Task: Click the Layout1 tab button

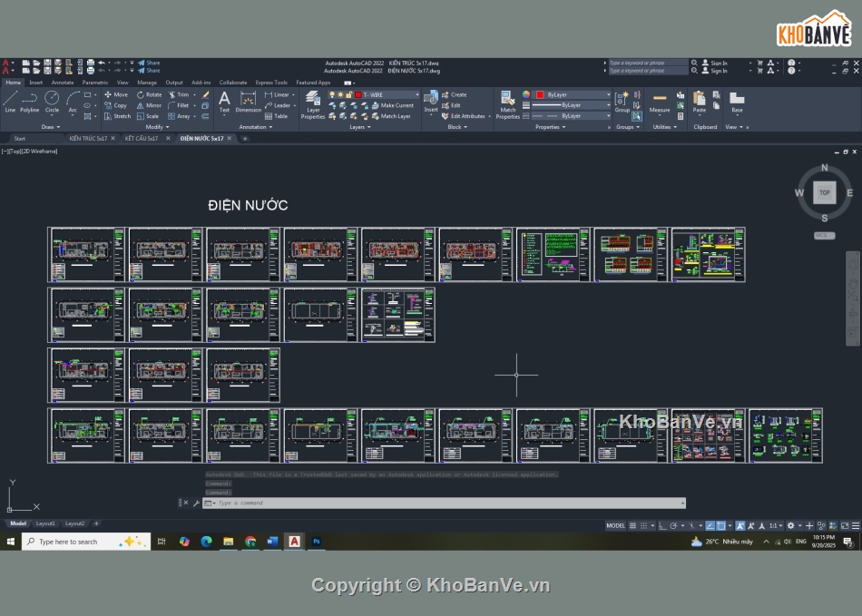Action: coord(45,523)
